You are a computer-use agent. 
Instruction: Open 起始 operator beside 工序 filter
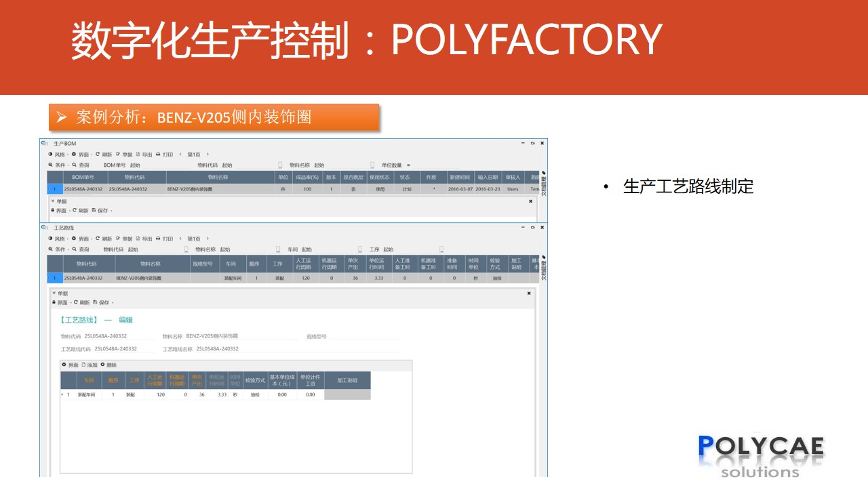389,249
